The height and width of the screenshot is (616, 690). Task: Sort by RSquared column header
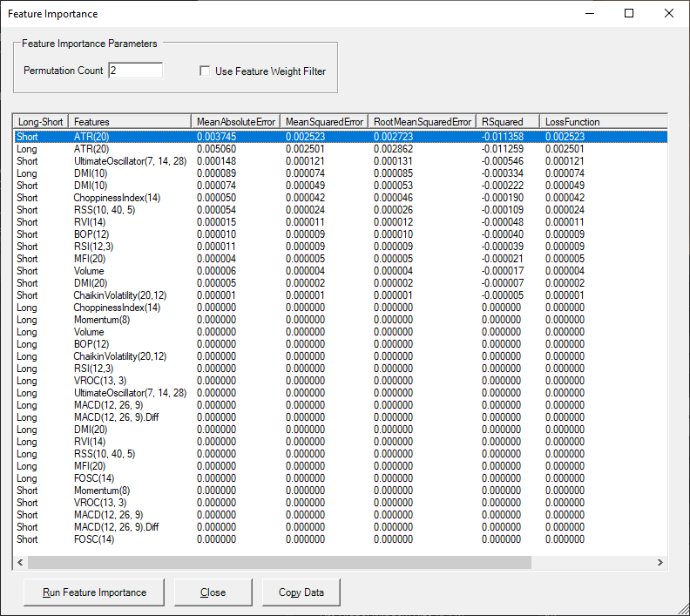tap(508, 121)
